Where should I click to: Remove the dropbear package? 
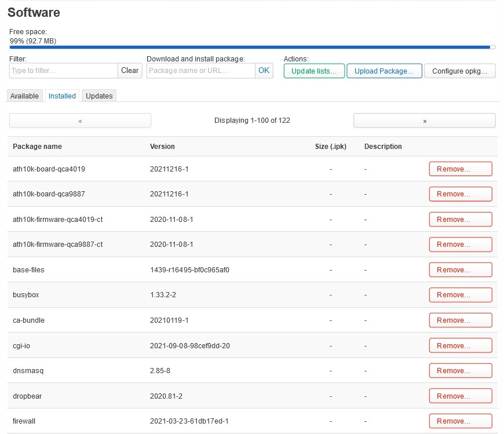460,396
